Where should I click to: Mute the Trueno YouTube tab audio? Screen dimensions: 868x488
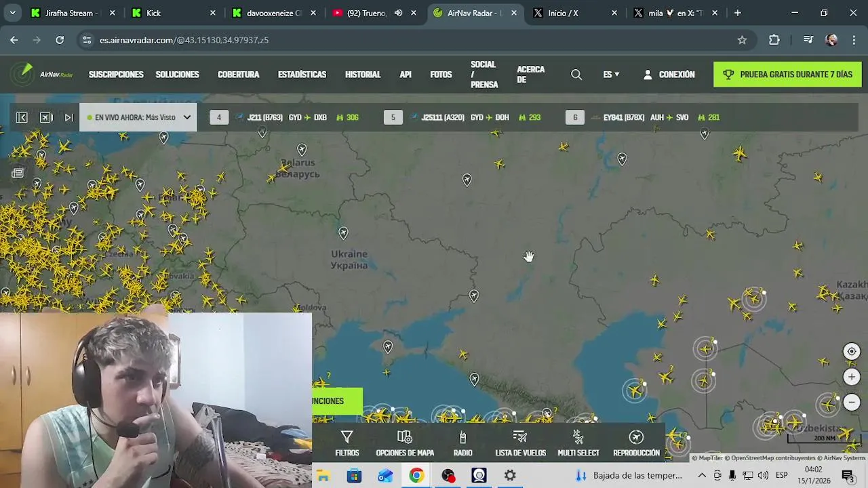click(x=398, y=13)
